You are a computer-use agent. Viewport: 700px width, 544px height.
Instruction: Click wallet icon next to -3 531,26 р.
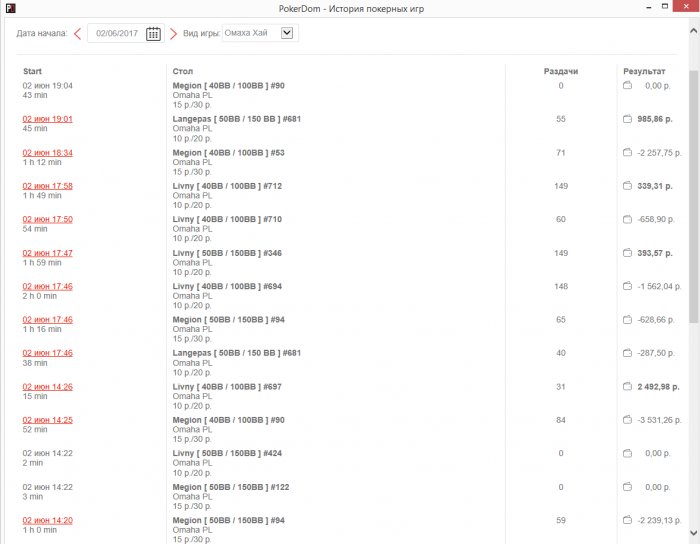point(627,419)
